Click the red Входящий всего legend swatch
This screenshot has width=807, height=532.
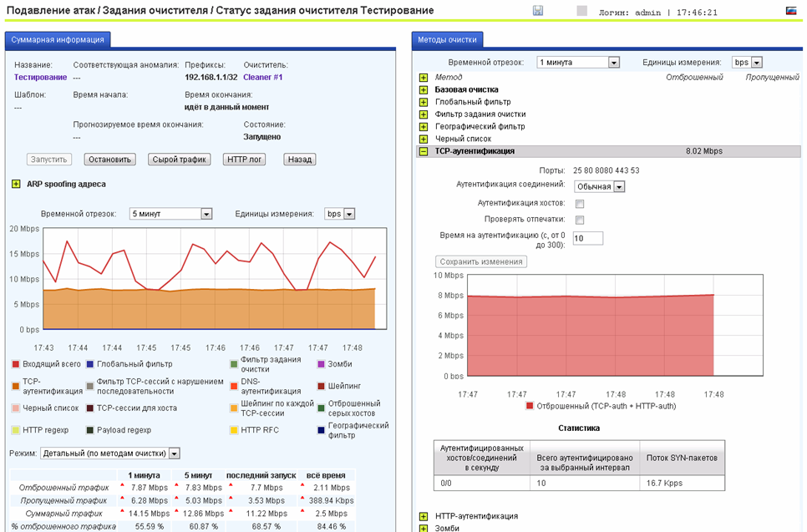pos(15,364)
